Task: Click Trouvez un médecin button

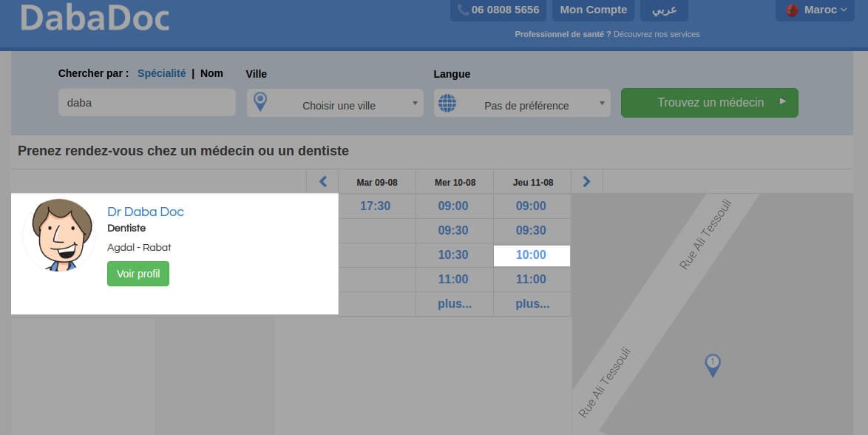Action: point(710,103)
